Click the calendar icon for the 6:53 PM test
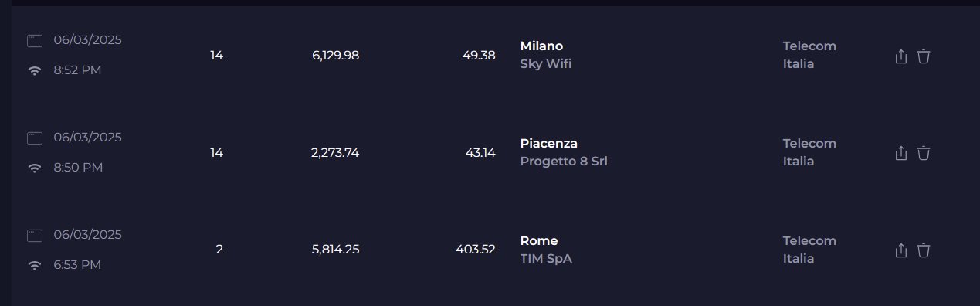The image size is (980, 306). click(x=34, y=236)
